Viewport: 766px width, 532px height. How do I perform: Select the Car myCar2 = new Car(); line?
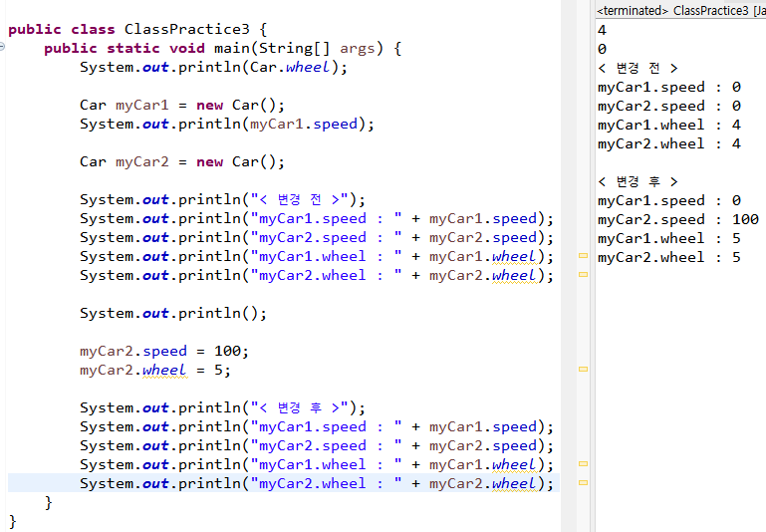[x=182, y=161]
